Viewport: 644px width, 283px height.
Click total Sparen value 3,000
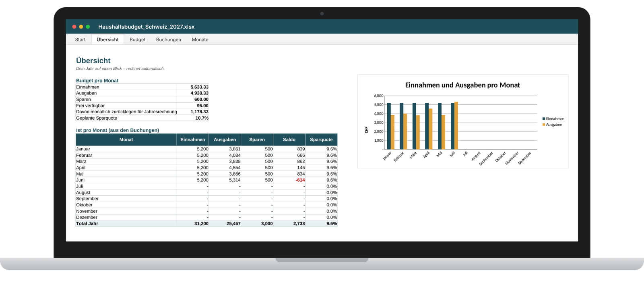click(x=267, y=223)
